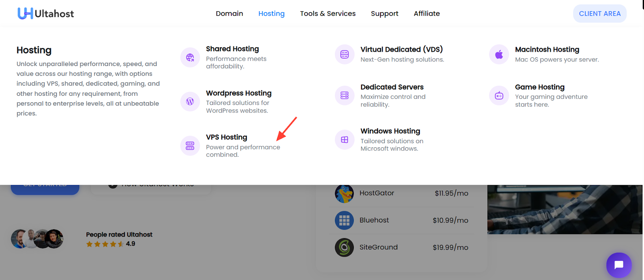Open the Hosting menu
The image size is (644, 280).
coord(271,14)
